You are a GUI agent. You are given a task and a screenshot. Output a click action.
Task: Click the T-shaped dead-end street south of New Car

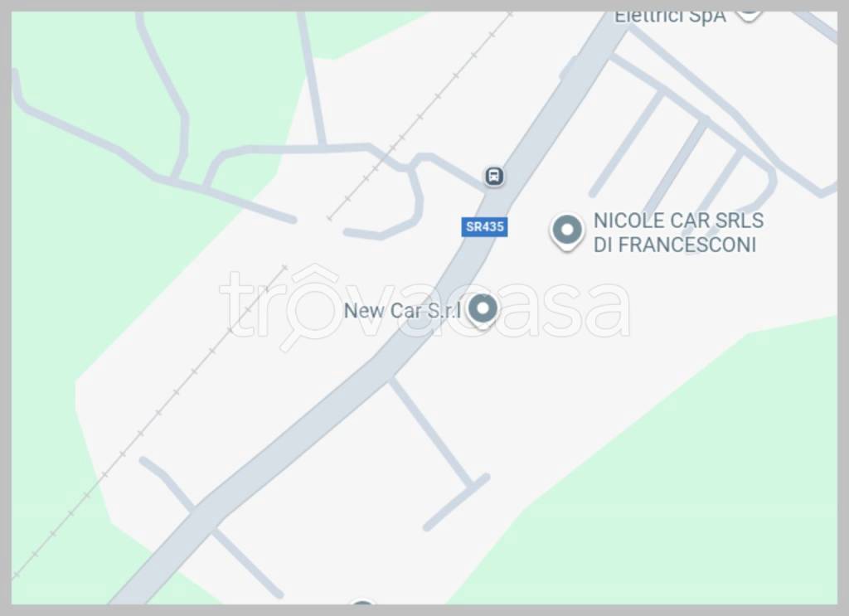(439, 450)
